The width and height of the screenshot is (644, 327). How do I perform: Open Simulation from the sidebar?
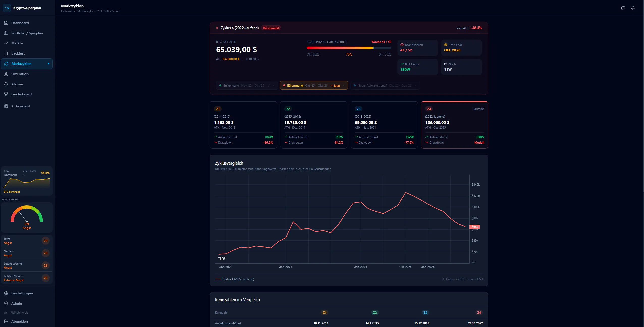point(27,74)
